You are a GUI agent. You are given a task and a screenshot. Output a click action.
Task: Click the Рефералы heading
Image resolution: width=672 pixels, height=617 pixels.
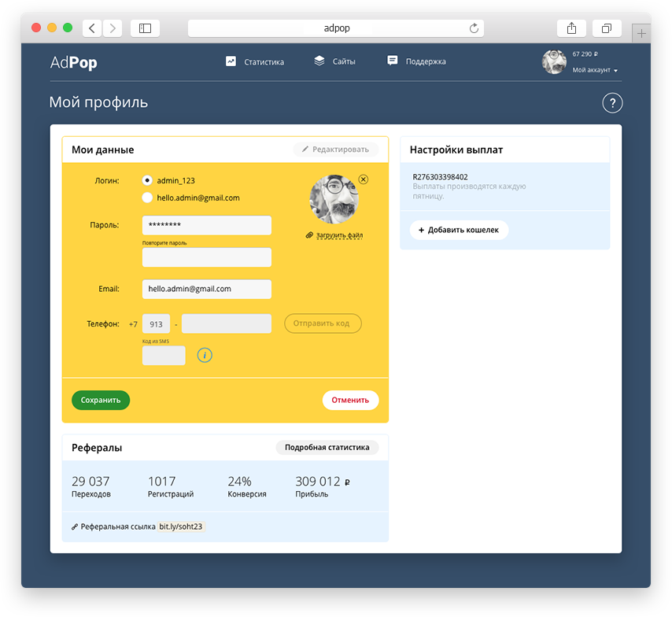(97, 448)
